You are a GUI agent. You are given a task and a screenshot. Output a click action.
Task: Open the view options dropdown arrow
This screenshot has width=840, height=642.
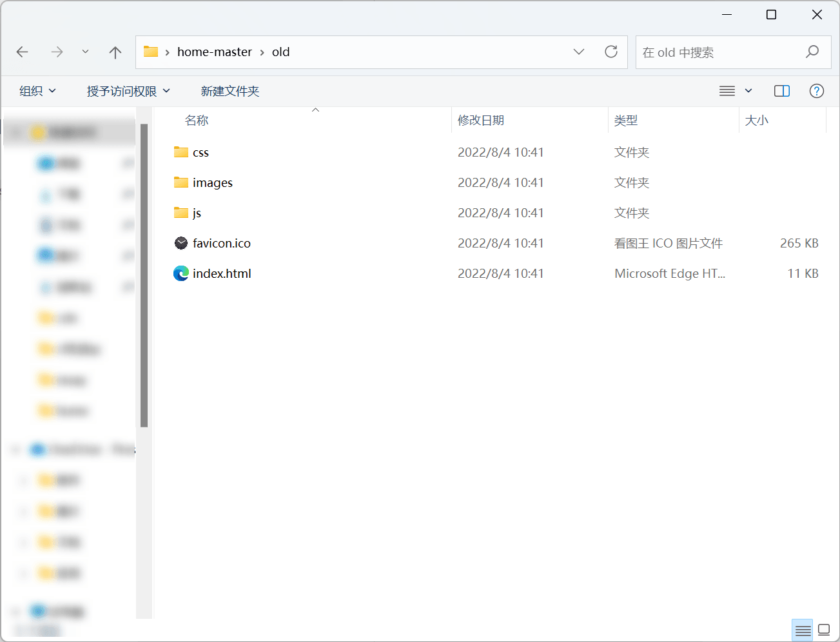pos(748,91)
